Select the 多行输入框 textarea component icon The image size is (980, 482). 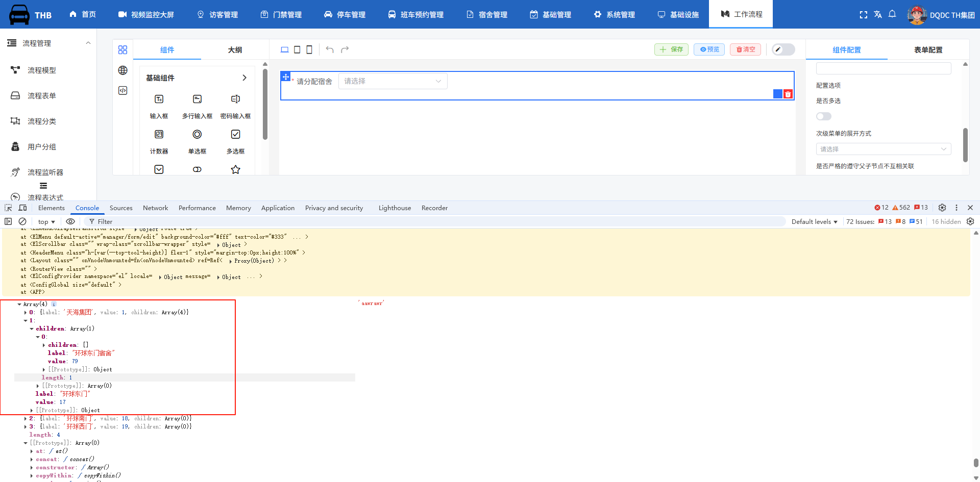click(197, 99)
